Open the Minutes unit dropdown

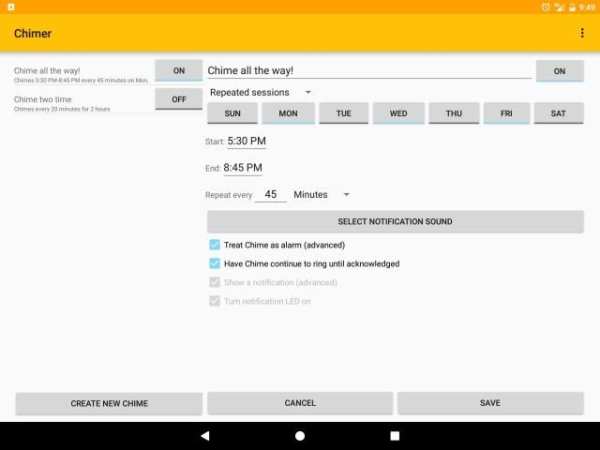pyautogui.click(x=321, y=194)
